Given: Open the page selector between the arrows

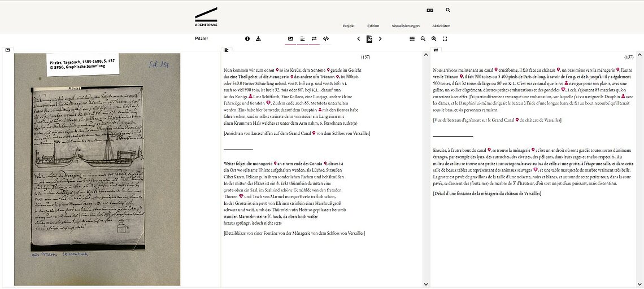Looking at the screenshot, I should click(369, 39).
